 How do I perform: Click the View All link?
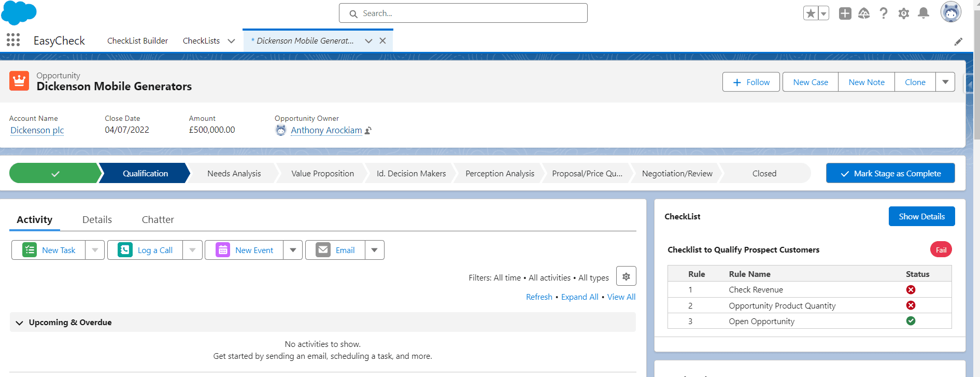coord(621,297)
